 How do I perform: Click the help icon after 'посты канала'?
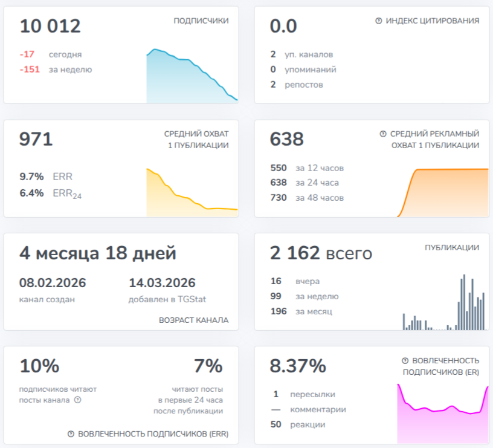pyautogui.click(x=78, y=400)
